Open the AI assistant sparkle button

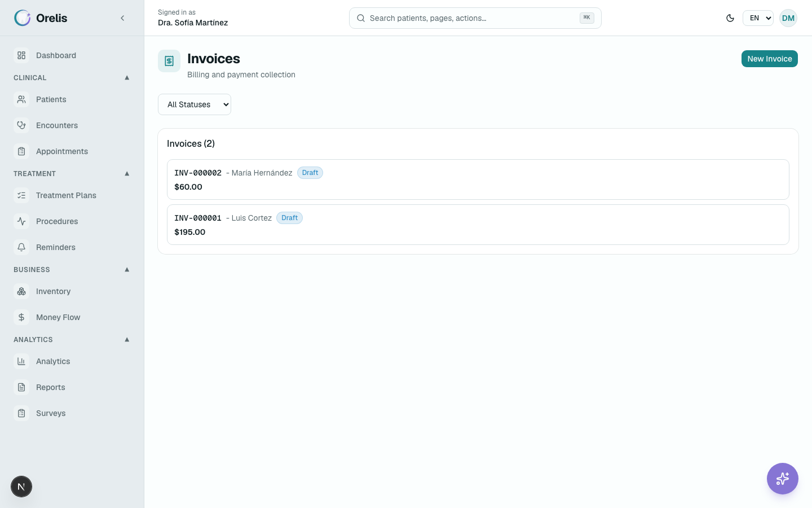coord(783,479)
